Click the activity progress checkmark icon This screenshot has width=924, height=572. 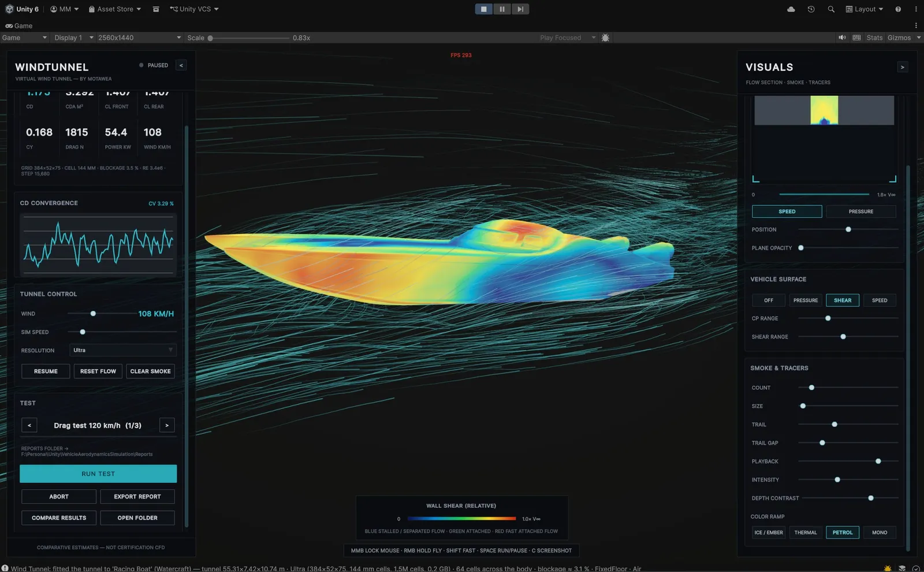(916, 568)
